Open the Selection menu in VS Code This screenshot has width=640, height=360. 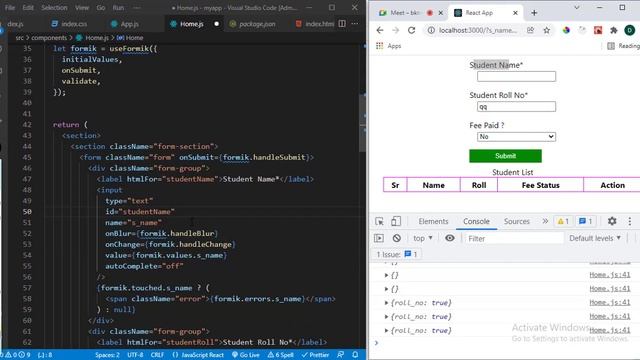point(54,8)
